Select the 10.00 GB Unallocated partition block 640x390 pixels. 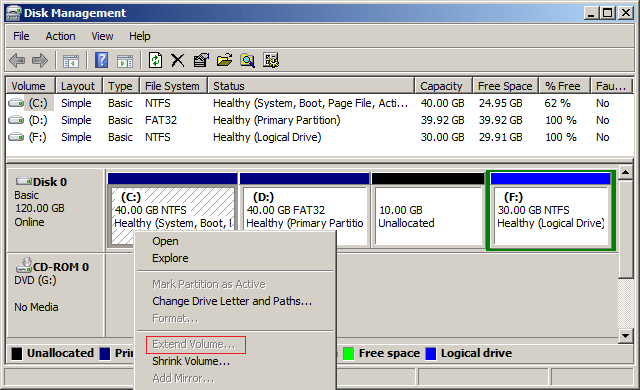[x=428, y=210]
